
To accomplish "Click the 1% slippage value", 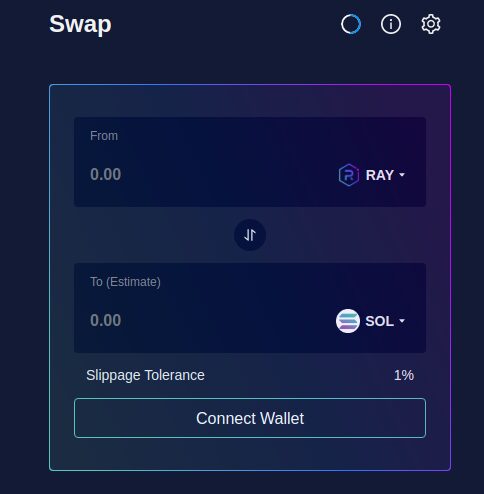I will (x=404, y=375).
